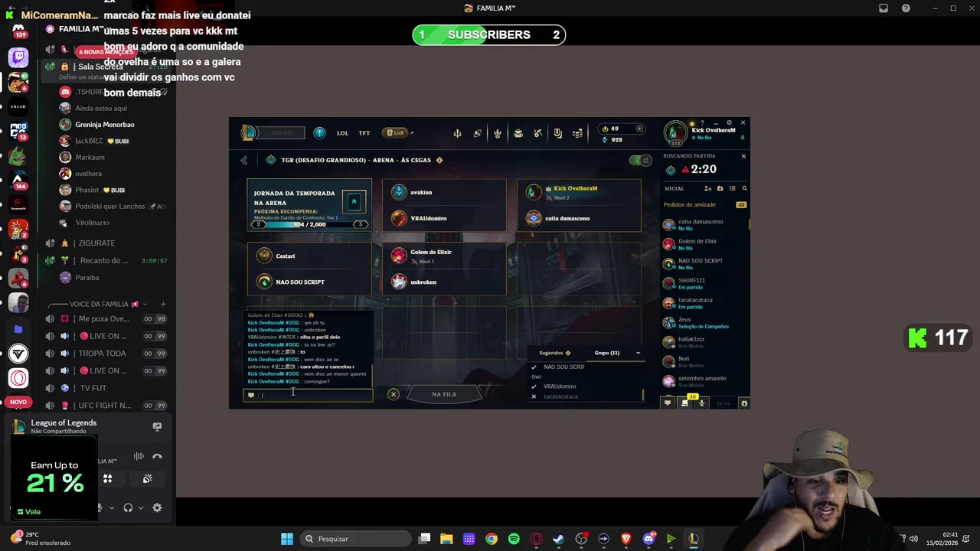980x551 pixels.
Task: Share screen for League of Legends activity
Action: pyautogui.click(x=157, y=426)
